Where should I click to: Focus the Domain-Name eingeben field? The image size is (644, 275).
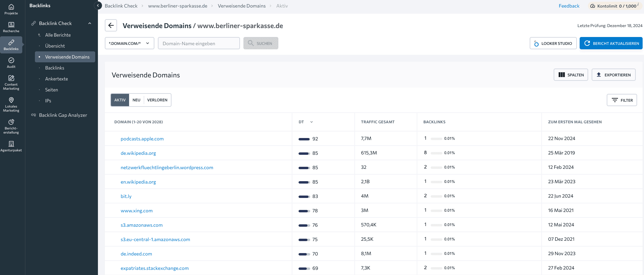(199, 43)
